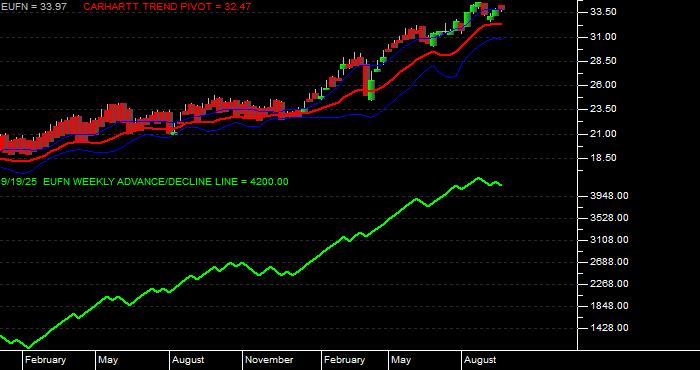Click the 1428.00 axis value
The height and width of the screenshot is (370, 700).
tap(608, 328)
